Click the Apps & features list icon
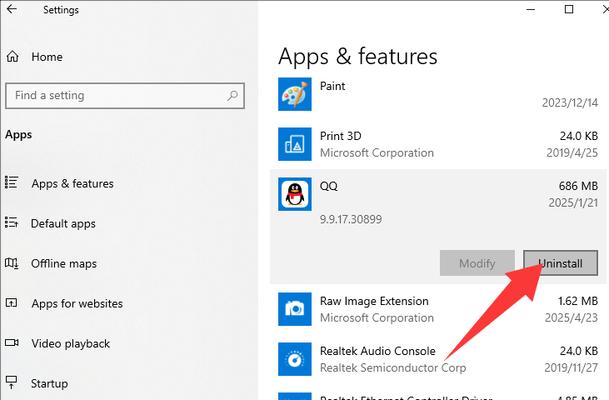The height and width of the screenshot is (400, 609). (12, 182)
